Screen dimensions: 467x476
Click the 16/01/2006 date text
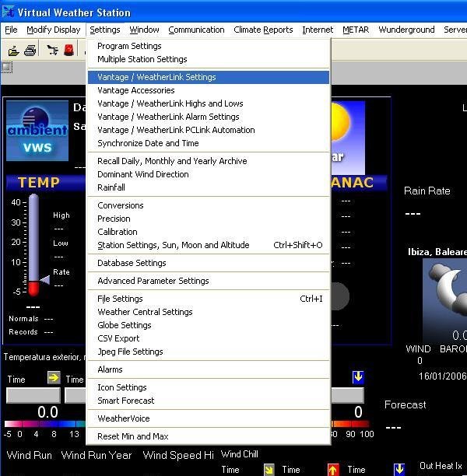pyautogui.click(x=442, y=376)
